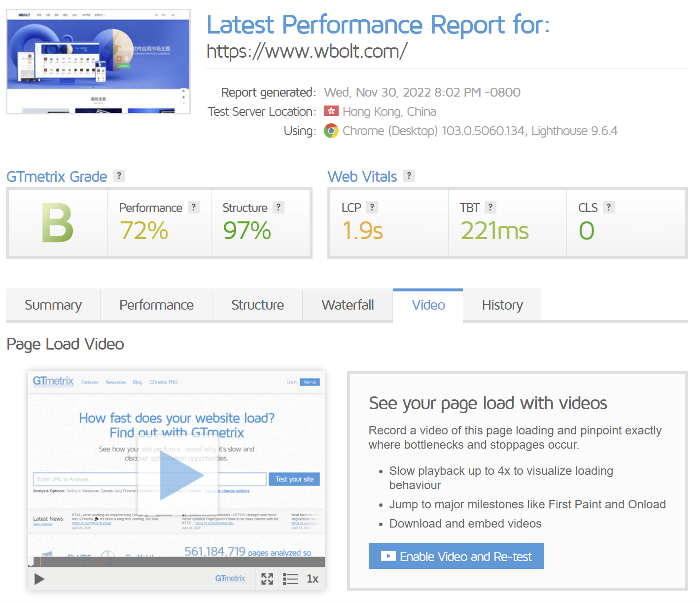Open the Web Vitals help question mark
The width and height of the screenshot is (700, 603).
[409, 176]
